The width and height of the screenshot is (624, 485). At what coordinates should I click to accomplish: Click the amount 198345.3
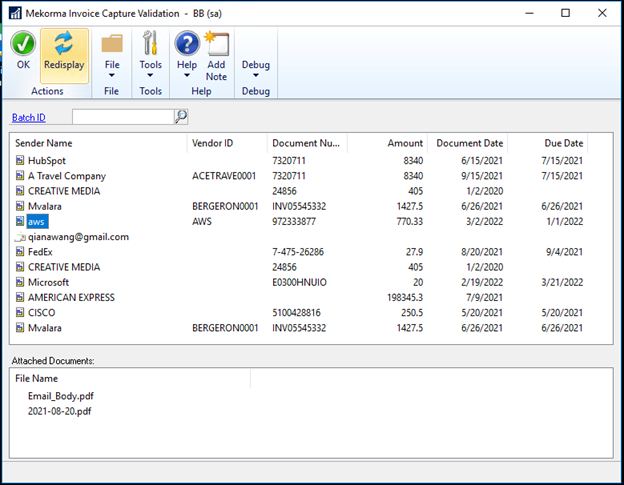[405, 298]
